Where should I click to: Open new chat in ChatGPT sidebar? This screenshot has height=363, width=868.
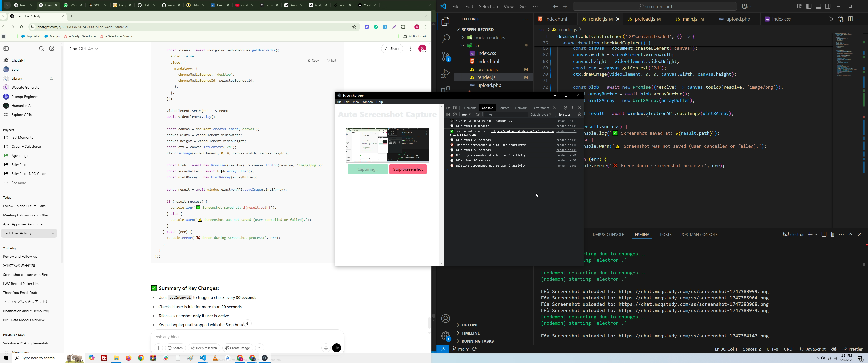pyautogui.click(x=52, y=49)
